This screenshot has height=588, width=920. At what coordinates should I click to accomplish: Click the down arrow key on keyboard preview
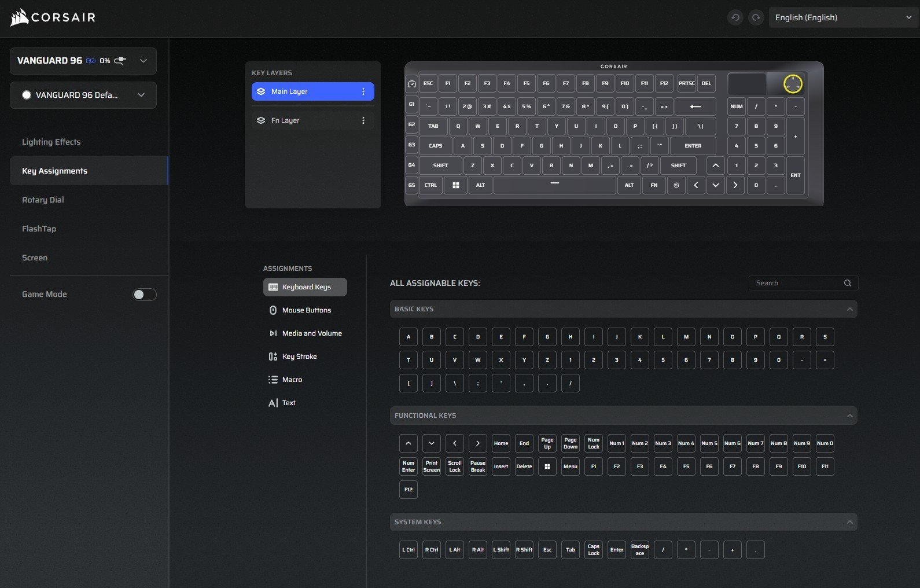716,185
